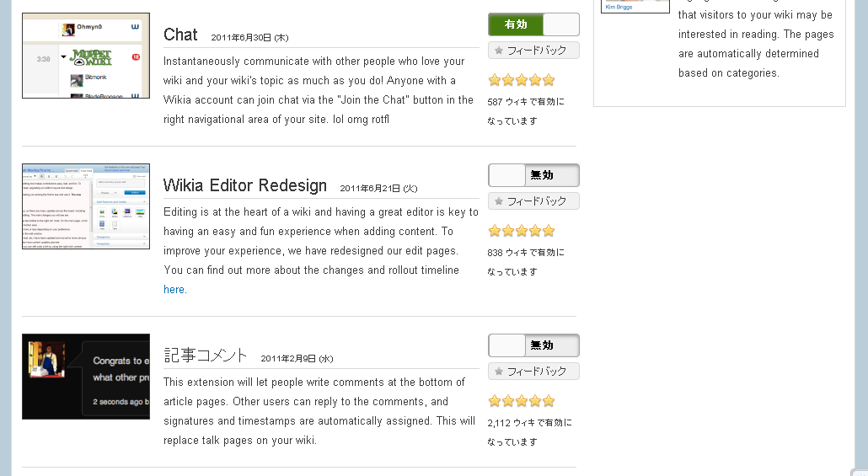This screenshot has width=868, height=476.
Task: Click first star of Chat rating
Action: click(x=495, y=81)
